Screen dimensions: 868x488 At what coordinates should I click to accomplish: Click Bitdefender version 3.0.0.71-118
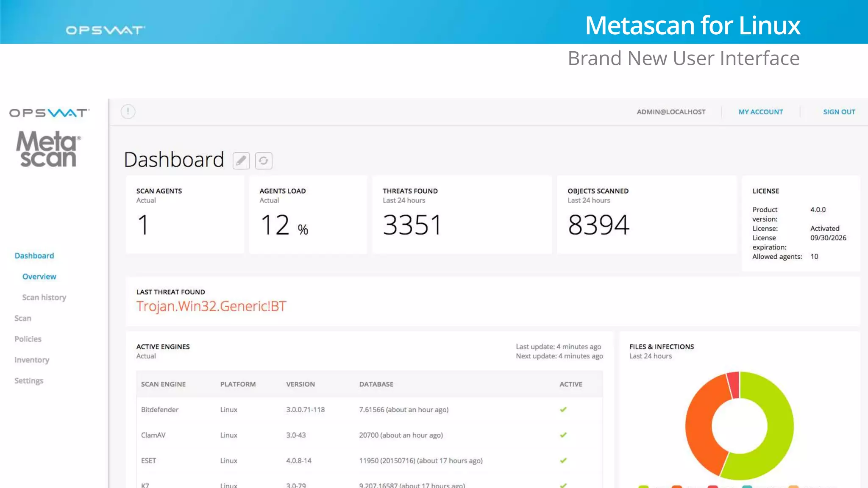306,410
